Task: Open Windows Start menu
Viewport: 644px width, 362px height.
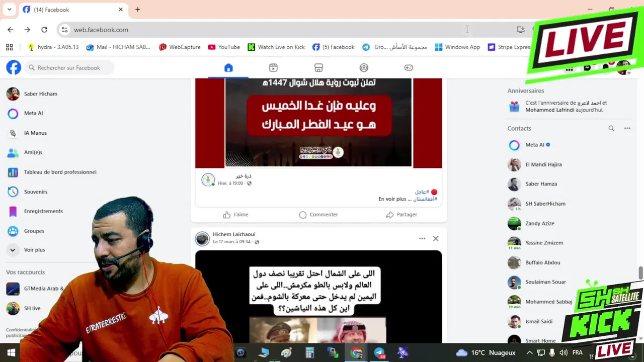Action: click(x=11, y=352)
